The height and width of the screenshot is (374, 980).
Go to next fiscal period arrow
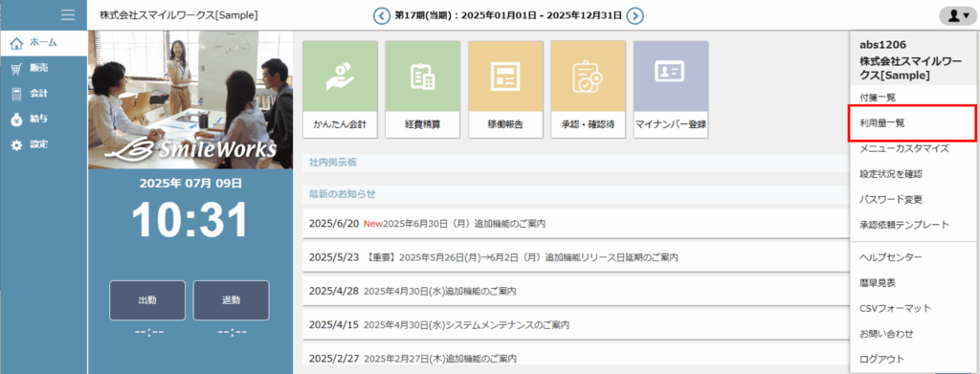[635, 15]
